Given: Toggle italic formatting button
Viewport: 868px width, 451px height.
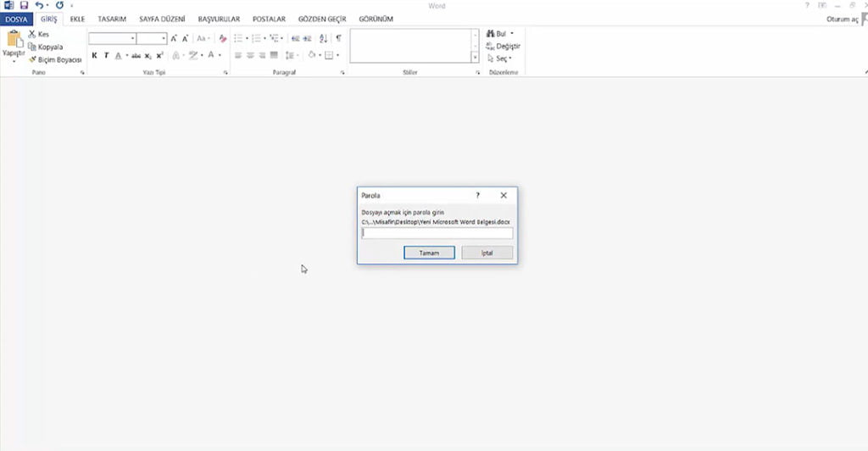Looking at the screenshot, I should pyautogui.click(x=106, y=56).
